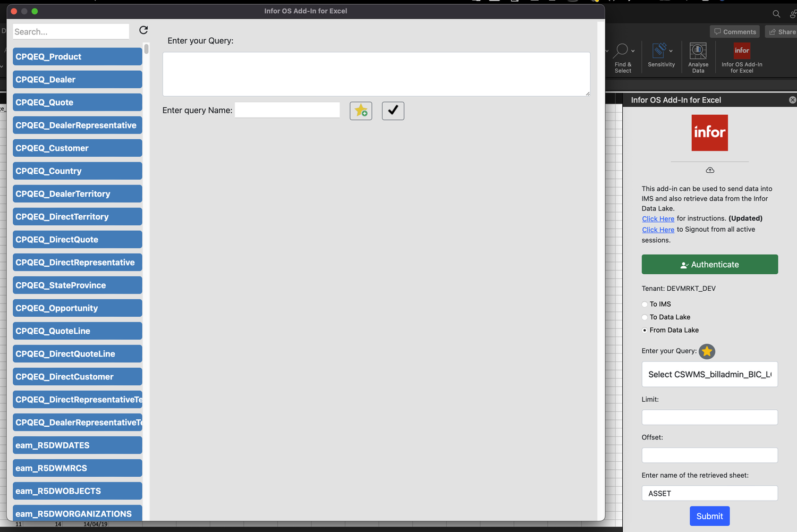The width and height of the screenshot is (797, 532).
Task: Select the eam_R5DWMRCS table
Action: click(78, 468)
